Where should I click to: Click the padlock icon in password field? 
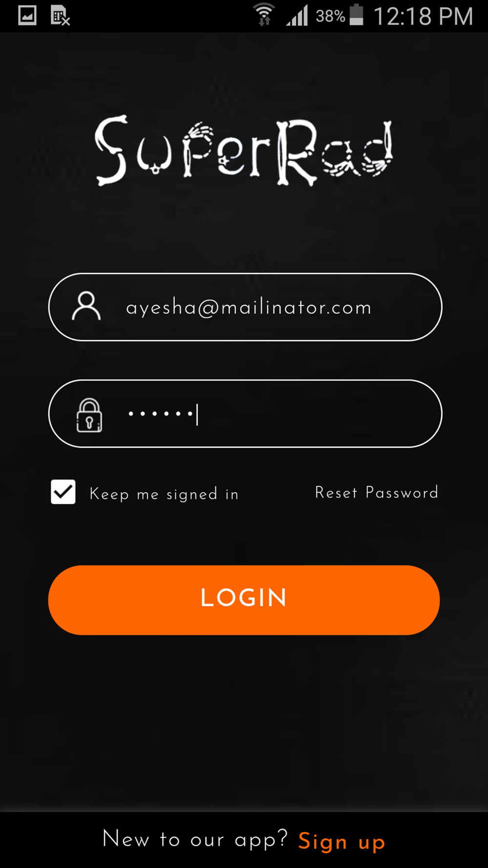click(89, 415)
